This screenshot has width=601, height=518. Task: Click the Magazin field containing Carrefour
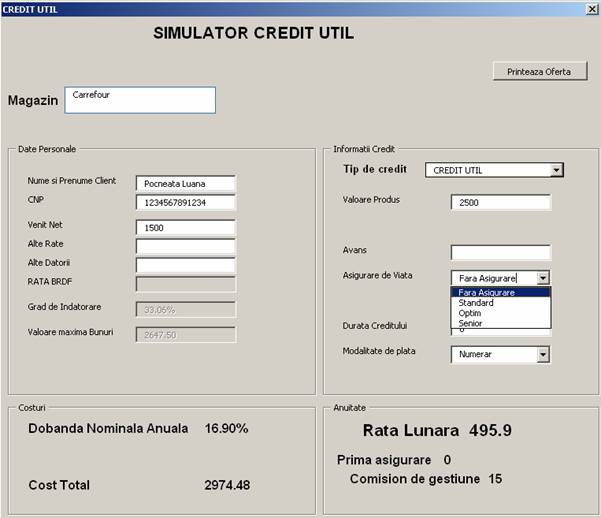[x=140, y=100]
